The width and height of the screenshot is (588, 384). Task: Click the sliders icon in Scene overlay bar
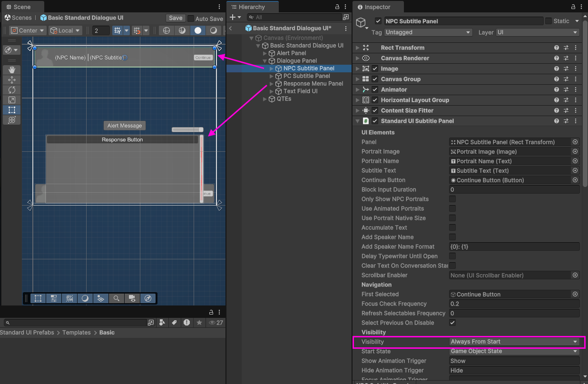pyautogui.click(x=54, y=298)
